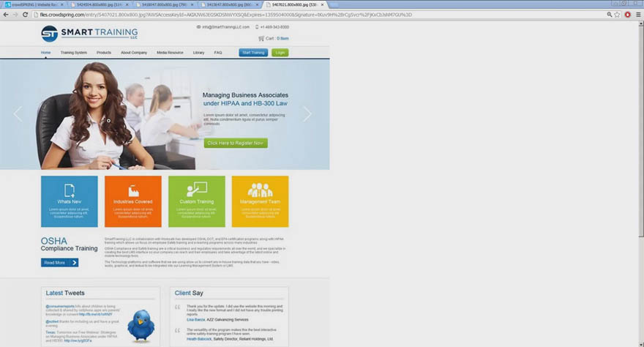Advance slider with right carousel arrow
Image resolution: width=644 pixels, height=347 pixels.
click(307, 113)
